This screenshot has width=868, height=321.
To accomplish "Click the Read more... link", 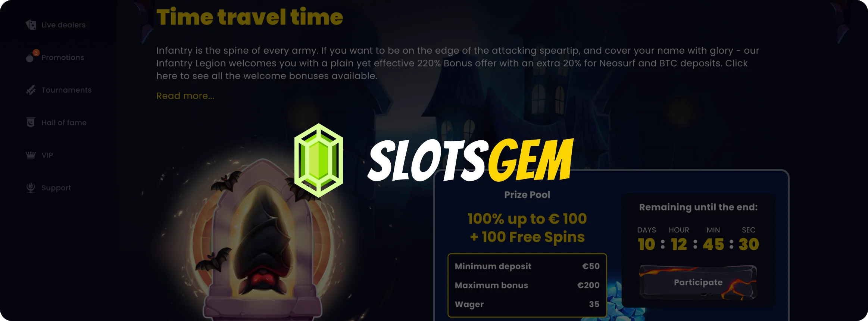I will click(x=185, y=96).
